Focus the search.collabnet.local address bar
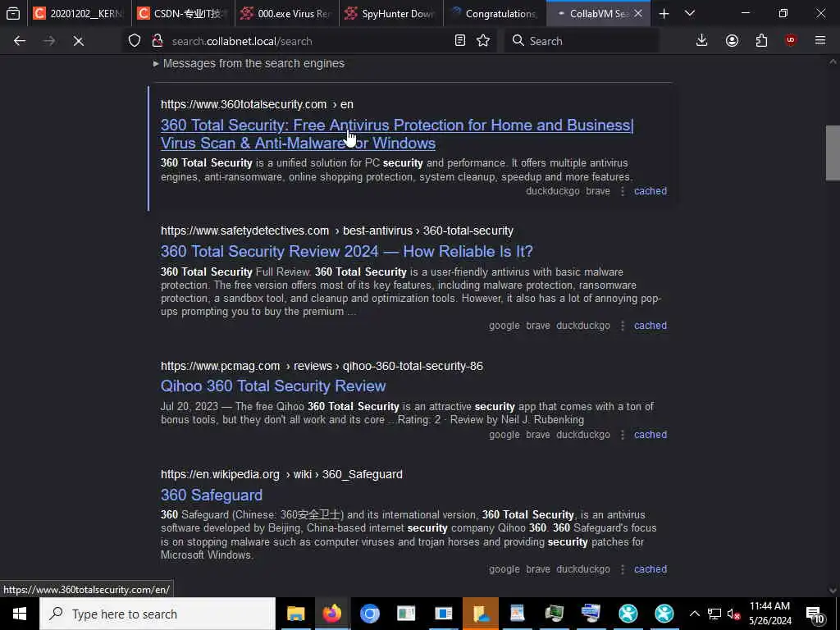 (308, 41)
